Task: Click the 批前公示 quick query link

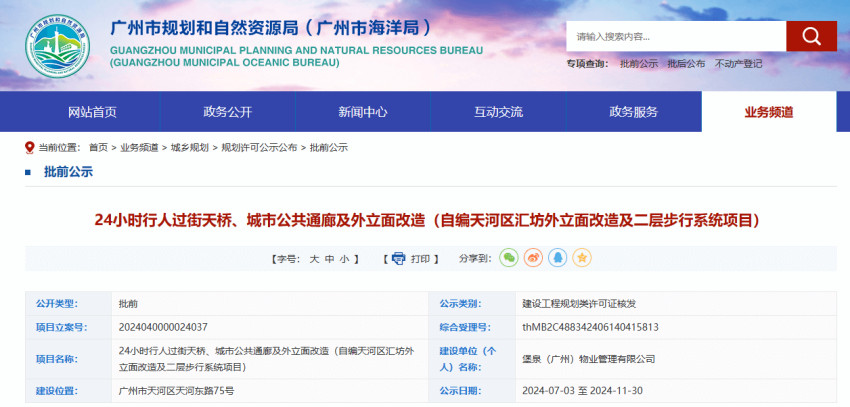Action: click(x=639, y=64)
